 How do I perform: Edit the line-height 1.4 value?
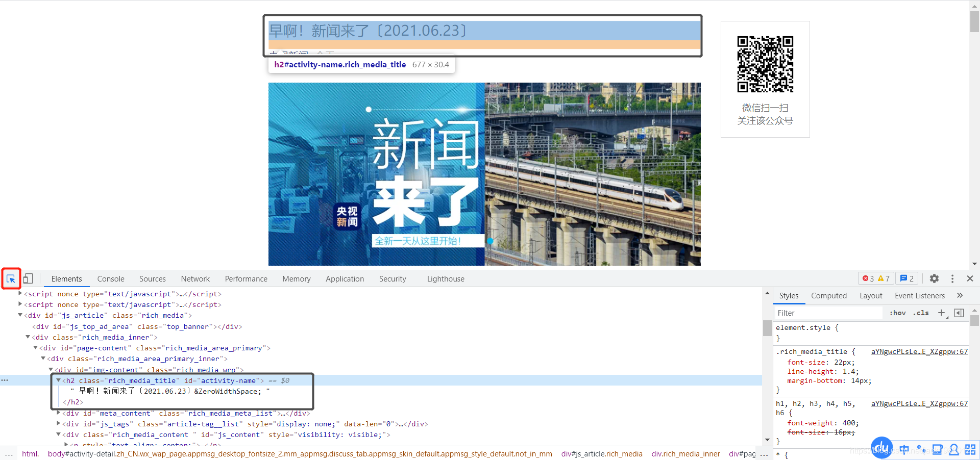click(848, 372)
